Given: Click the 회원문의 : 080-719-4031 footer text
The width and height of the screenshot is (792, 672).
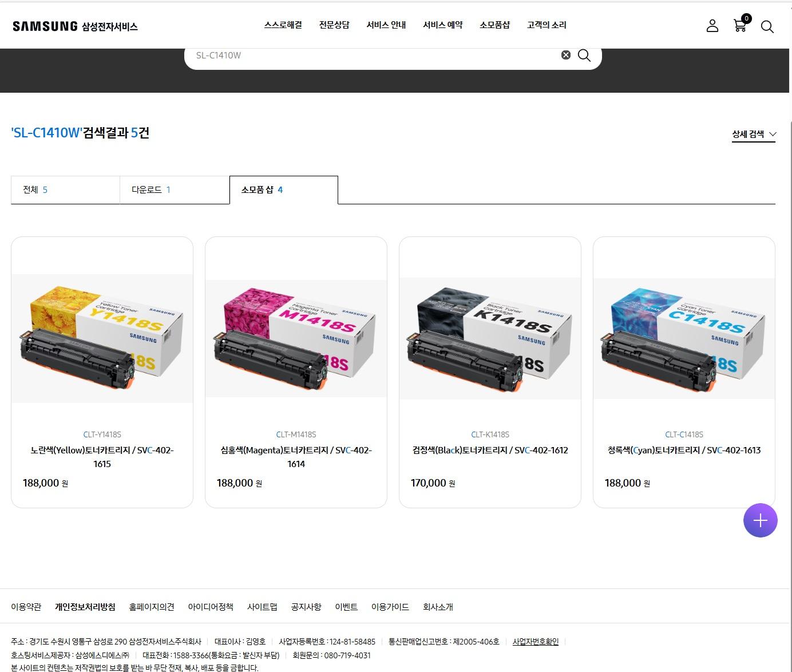Looking at the screenshot, I should click(332, 655).
